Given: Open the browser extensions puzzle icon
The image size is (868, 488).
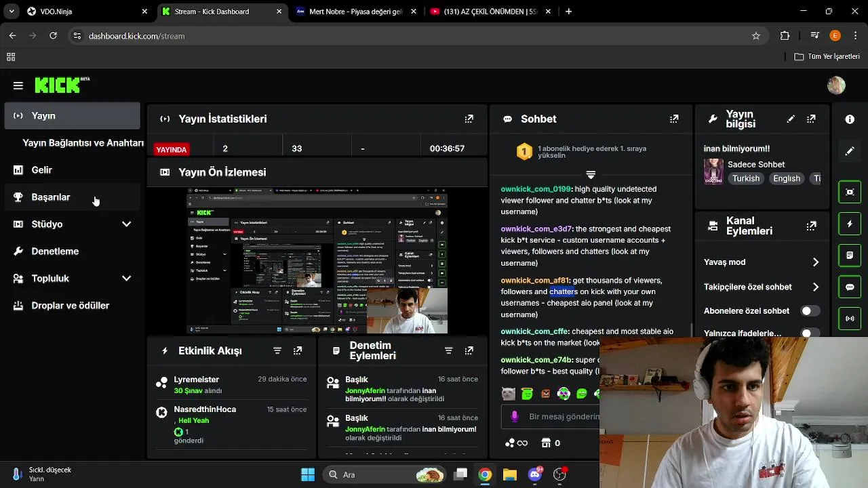Looking at the screenshot, I should [785, 36].
